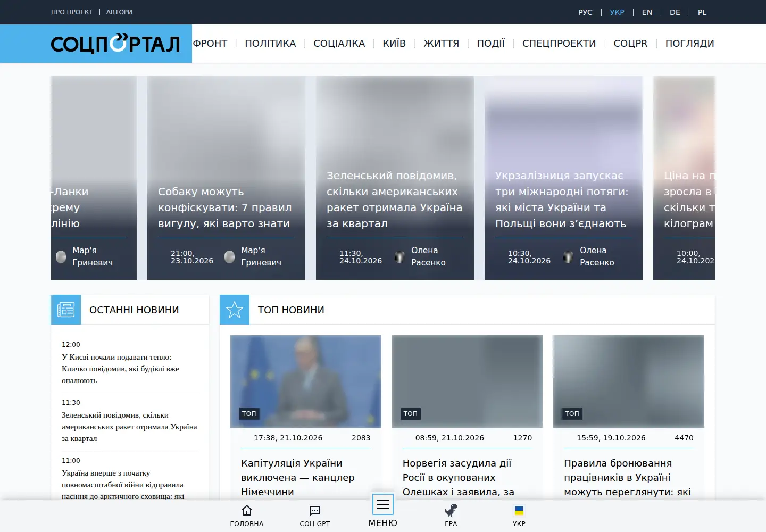The height and width of the screenshot is (532, 766).
Task: Open the КИЇВ menu item
Action: click(394, 44)
